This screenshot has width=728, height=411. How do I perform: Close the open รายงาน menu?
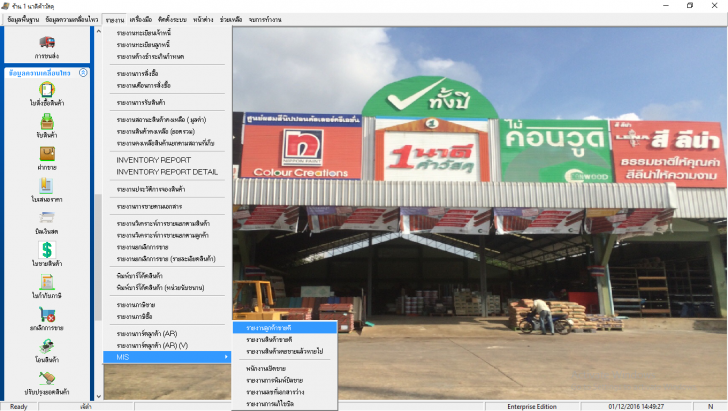[x=115, y=20]
